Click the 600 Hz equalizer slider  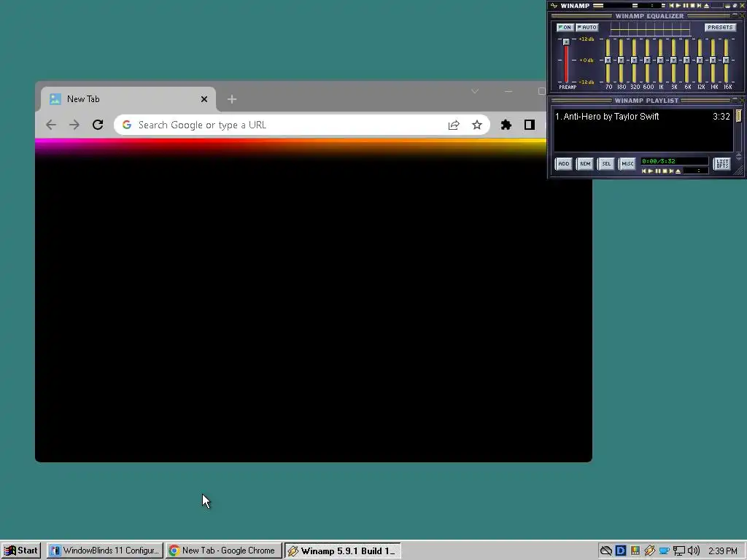click(x=647, y=60)
